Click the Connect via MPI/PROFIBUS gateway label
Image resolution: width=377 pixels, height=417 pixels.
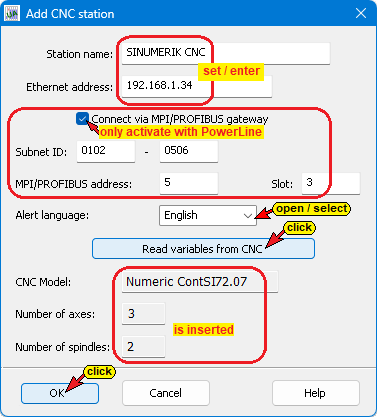pyautogui.click(x=180, y=119)
